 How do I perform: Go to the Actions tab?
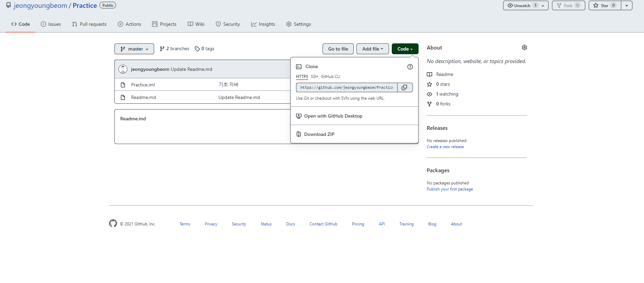(x=129, y=24)
